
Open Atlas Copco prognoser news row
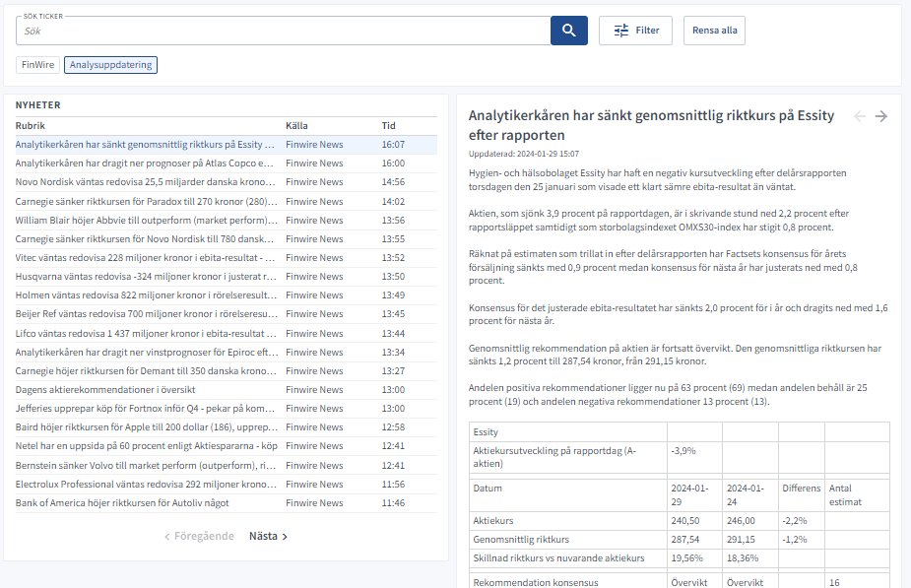[x=226, y=163]
